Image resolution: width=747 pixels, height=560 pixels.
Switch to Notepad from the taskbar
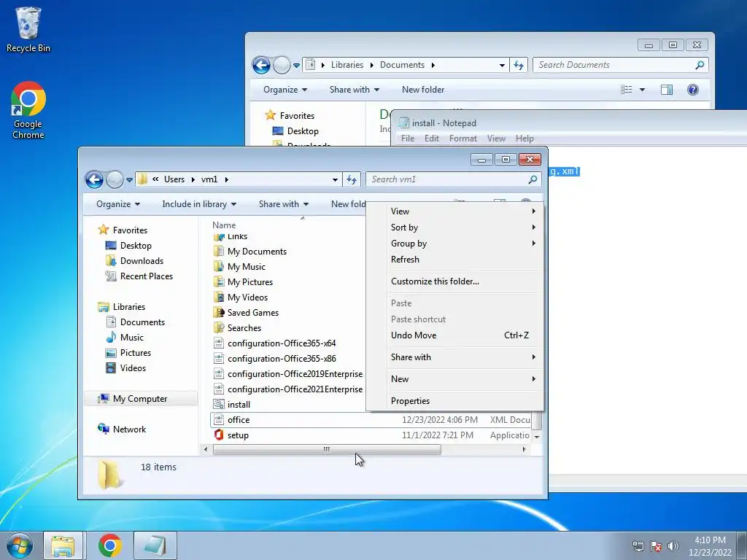pyautogui.click(x=155, y=545)
